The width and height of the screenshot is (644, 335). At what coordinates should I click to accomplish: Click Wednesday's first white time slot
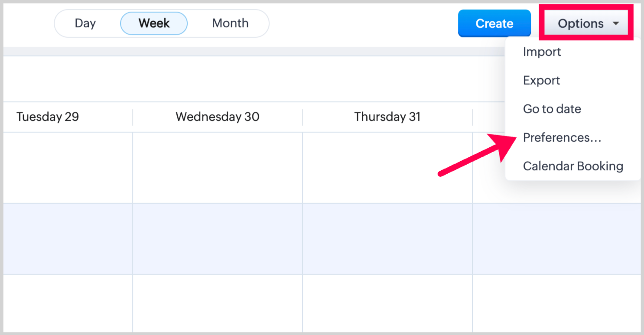tap(218, 168)
